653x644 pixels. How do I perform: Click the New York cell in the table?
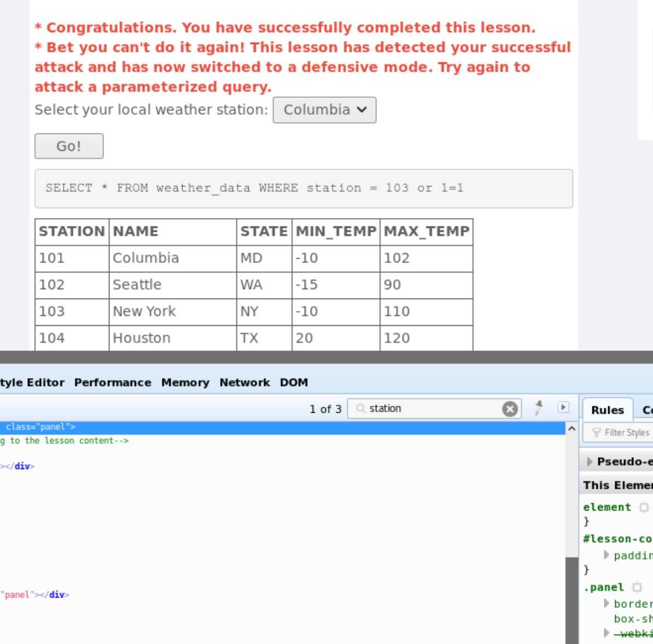(x=173, y=312)
